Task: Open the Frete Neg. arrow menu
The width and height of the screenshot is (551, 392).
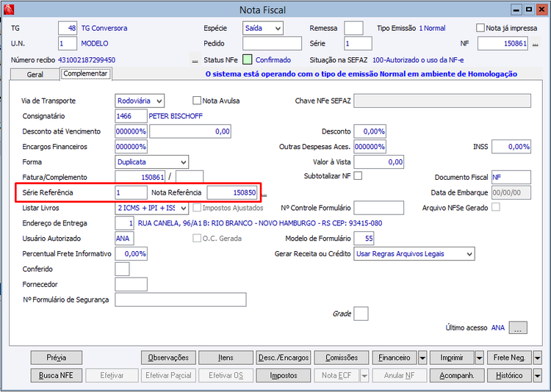Action: [x=537, y=358]
